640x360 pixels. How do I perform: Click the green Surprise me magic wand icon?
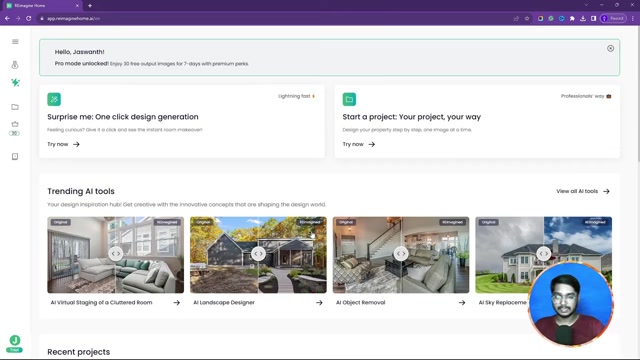54,99
